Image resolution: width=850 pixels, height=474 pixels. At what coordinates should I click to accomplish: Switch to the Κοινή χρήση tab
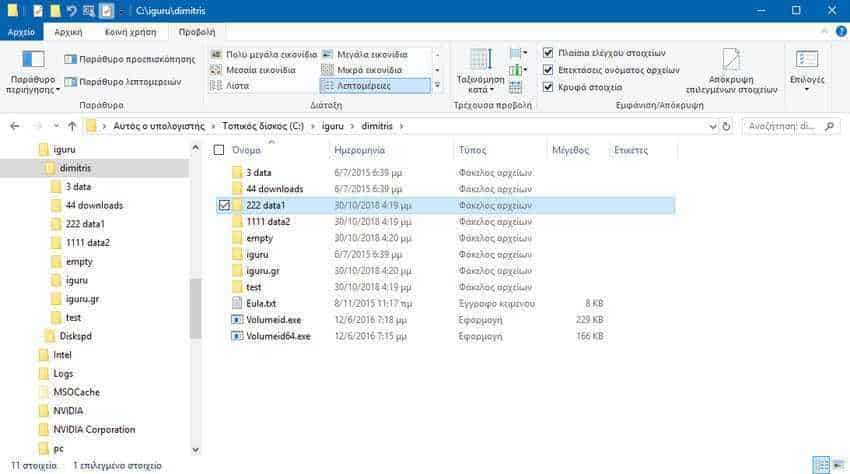(130, 32)
